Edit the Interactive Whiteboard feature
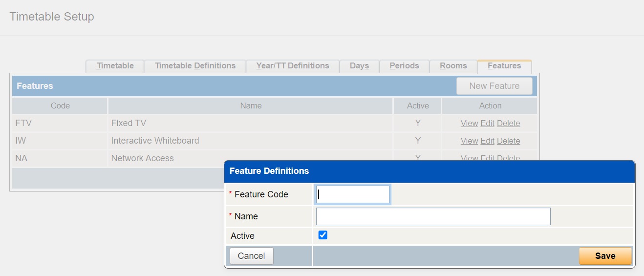 pos(487,141)
